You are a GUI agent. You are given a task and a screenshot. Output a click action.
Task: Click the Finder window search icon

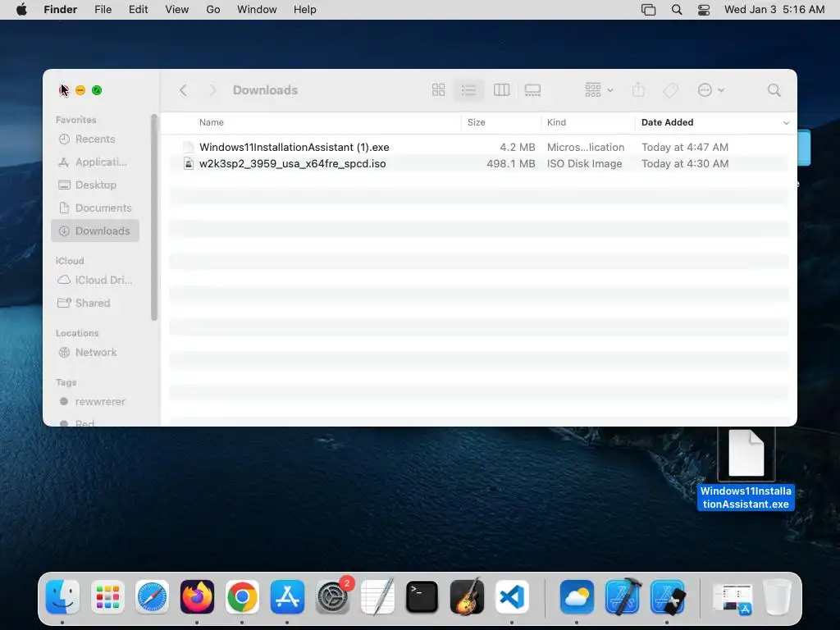click(x=774, y=90)
